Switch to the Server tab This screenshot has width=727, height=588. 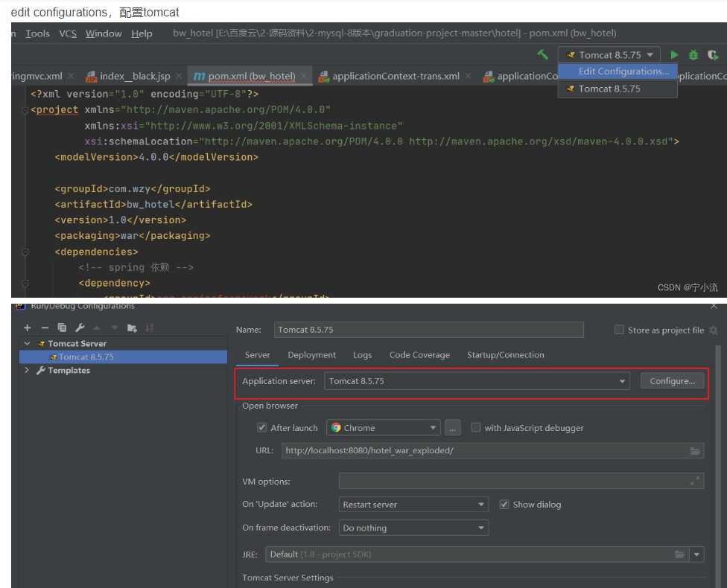click(x=257, y=355)
